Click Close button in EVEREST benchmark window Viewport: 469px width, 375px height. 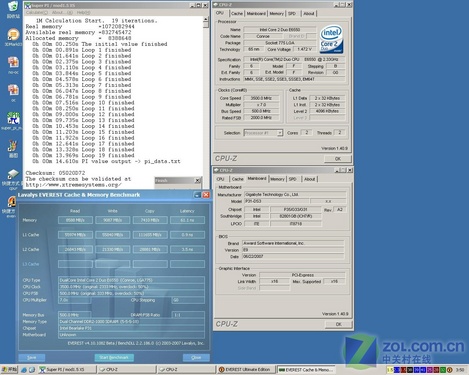[196, 357]
